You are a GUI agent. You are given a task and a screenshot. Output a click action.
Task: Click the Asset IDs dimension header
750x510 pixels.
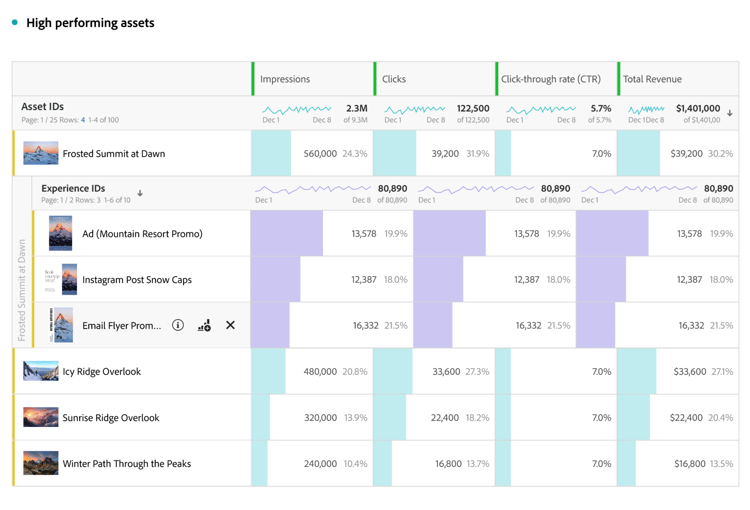pos(42,107)
